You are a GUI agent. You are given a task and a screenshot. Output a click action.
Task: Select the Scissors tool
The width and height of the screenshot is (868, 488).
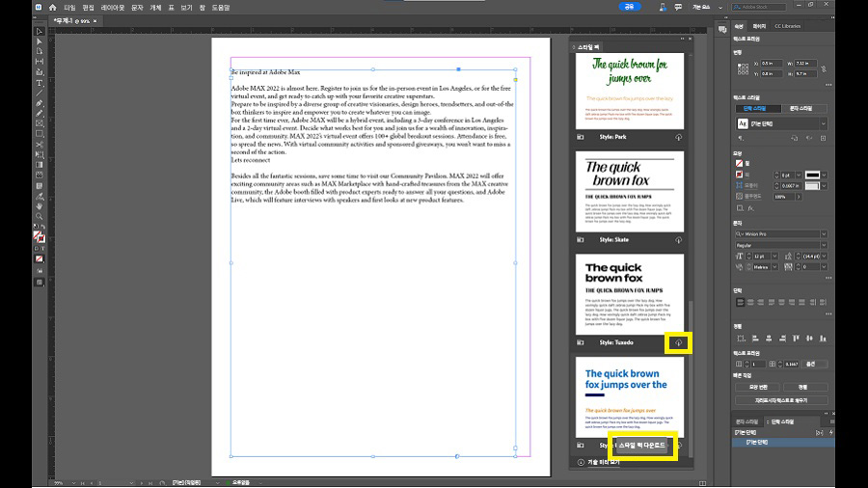[40, 145]
